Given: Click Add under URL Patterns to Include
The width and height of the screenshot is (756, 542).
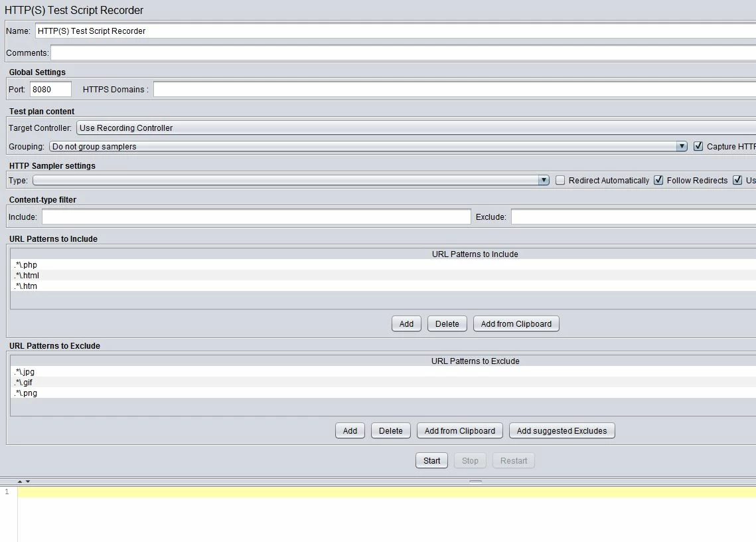Looking at the screenshot, I should pyautogui.click(x=406, y=324).
